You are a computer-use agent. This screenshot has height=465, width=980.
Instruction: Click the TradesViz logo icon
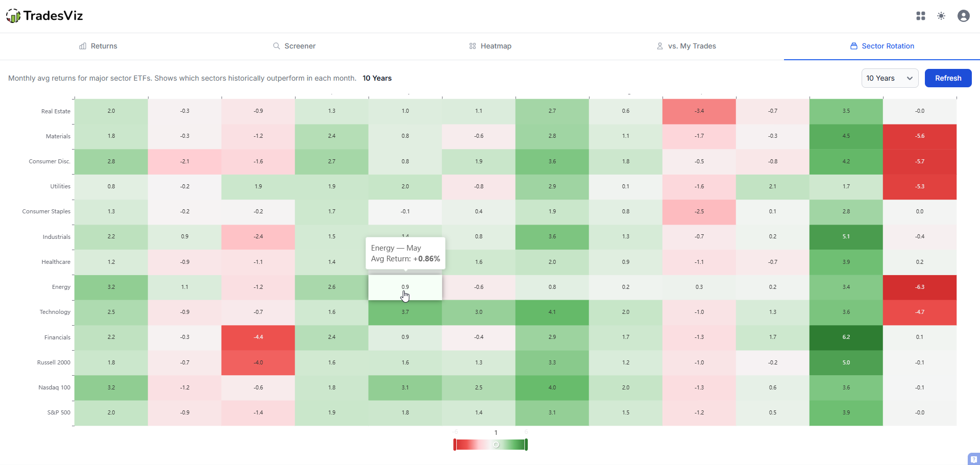[13, 16]
